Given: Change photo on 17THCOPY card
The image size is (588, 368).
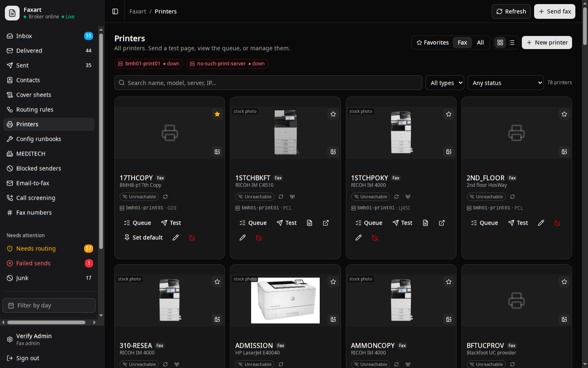Looking at the screenshot, I should (217, 152).
